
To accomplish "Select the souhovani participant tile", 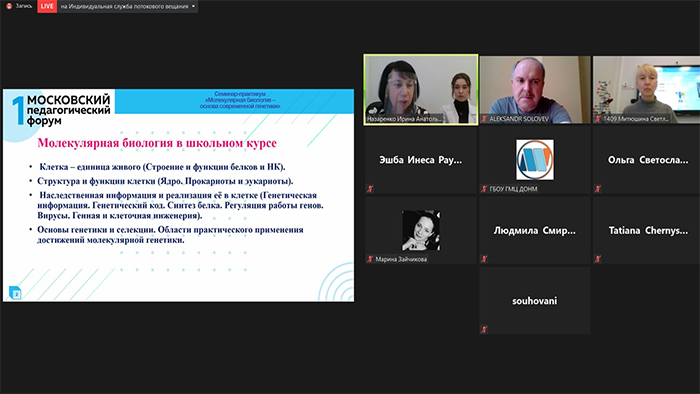I will point(535,300).
